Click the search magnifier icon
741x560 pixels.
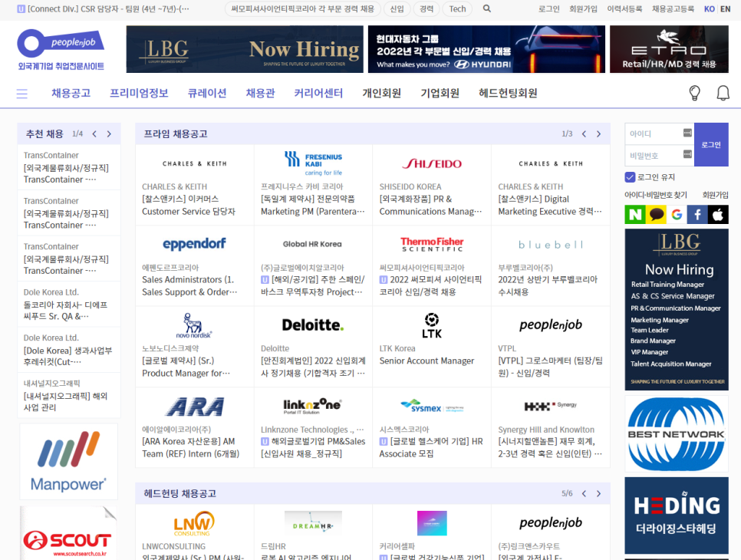point(487,8)
